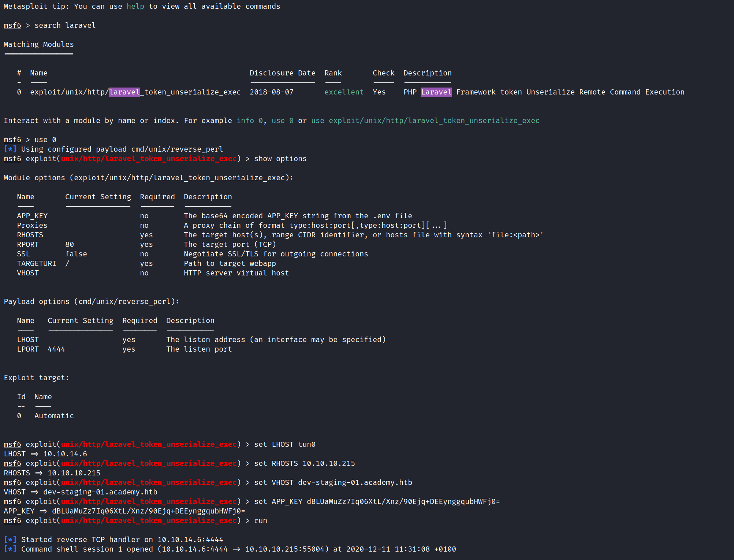734x560 pixels.
Task: Click the highlighted Laravel in Description column
Action: (436, 92)
